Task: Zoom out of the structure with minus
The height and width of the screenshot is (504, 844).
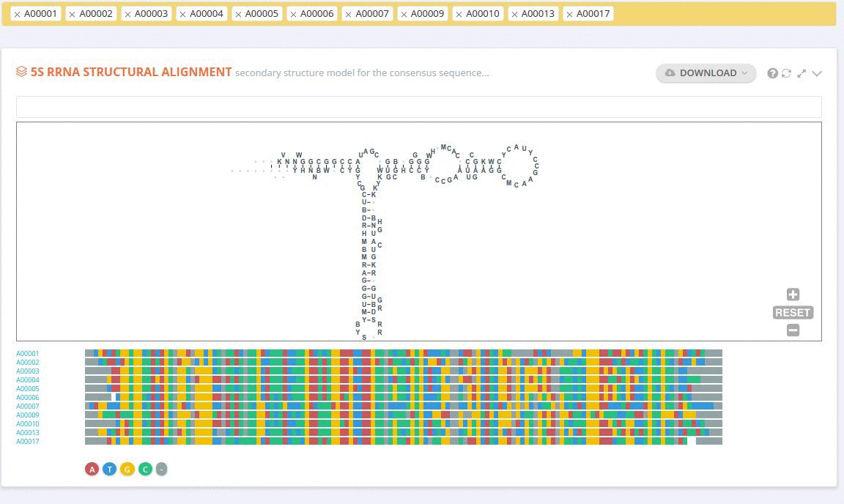Action: click(793, 330)
